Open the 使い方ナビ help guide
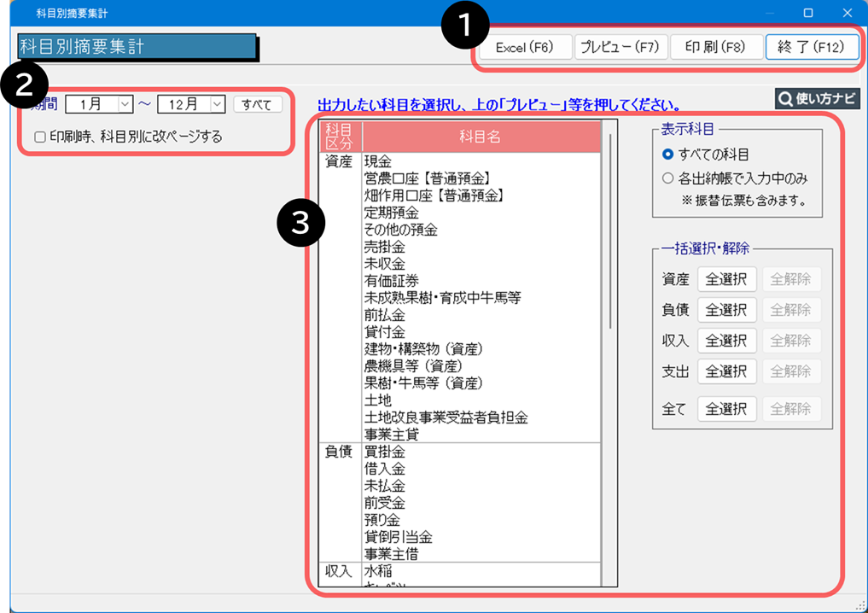Viewport: 868px width, 613px height. click(x=817, y=98)
